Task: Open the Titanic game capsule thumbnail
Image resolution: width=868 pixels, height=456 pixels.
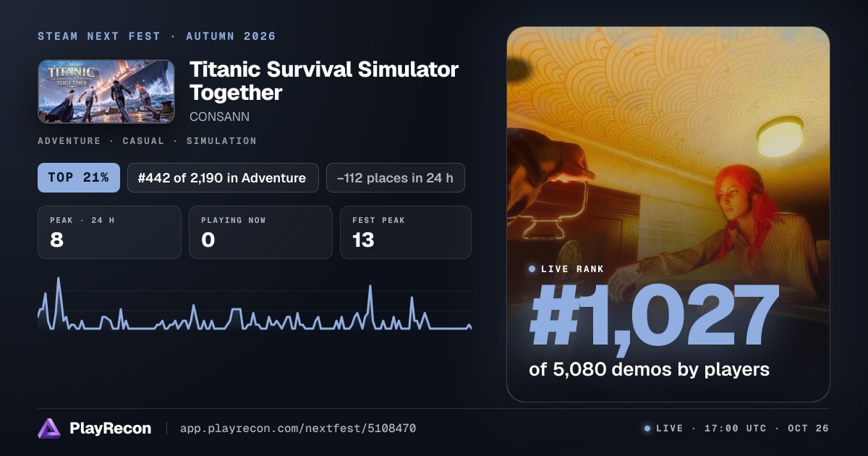Action: (x=106, y=91)
